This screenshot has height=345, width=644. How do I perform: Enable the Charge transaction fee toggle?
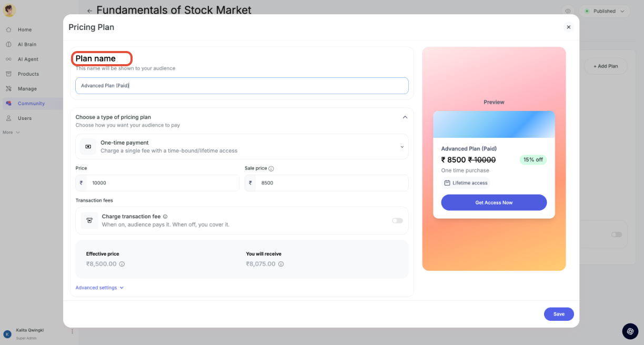(397, 220)
